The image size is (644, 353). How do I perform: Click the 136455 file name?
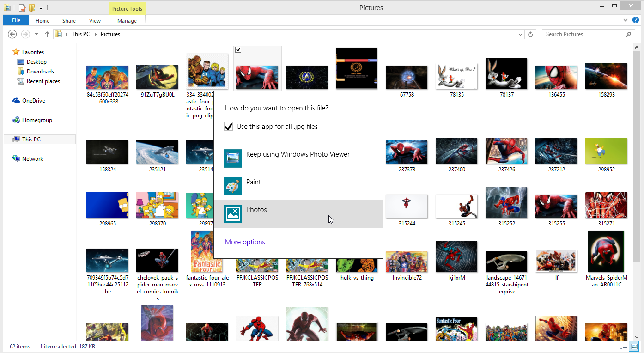click(556, 95)
